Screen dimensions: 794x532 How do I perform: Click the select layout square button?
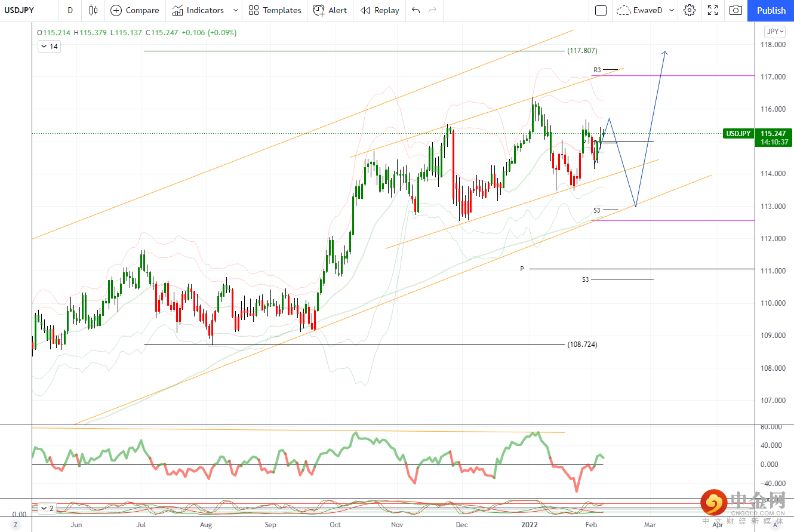click(x=601, y=10)
